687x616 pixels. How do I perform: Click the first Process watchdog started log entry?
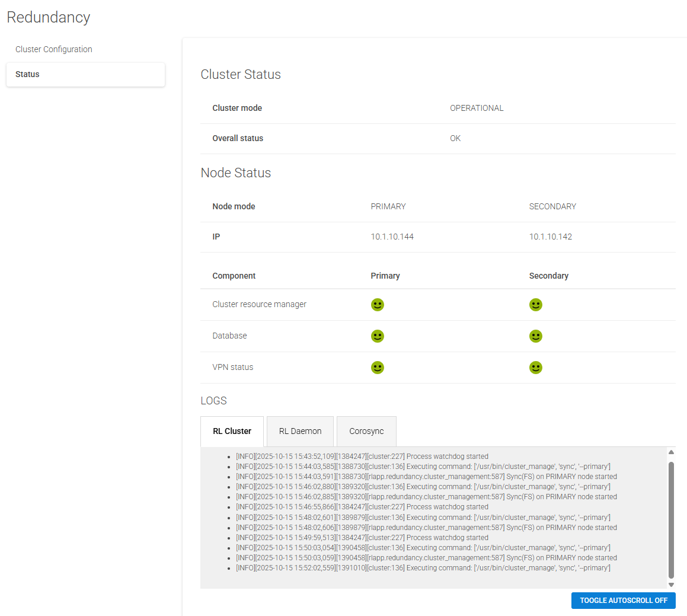click(x=362, y=457)
